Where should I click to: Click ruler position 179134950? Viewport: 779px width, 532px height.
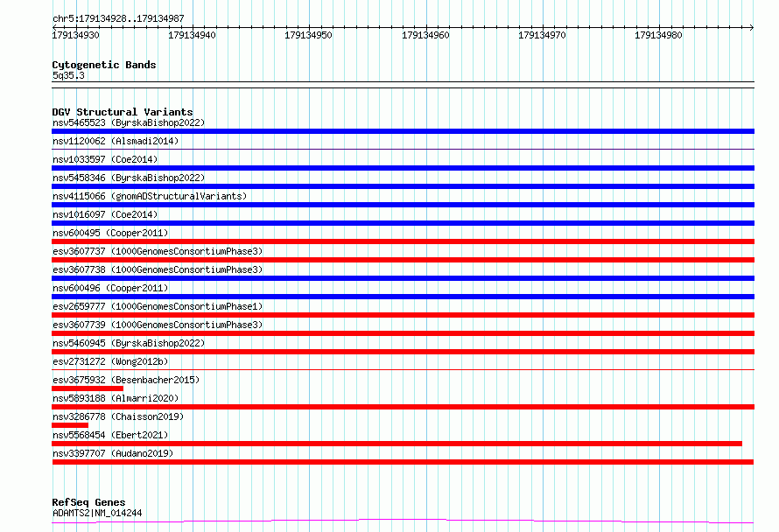pyautogui.click(x=308, y=35)
